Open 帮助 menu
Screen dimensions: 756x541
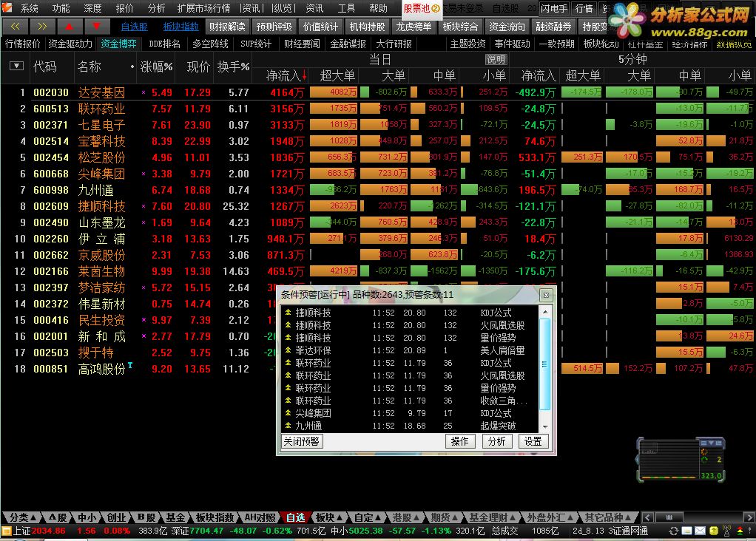click(378, 8)
